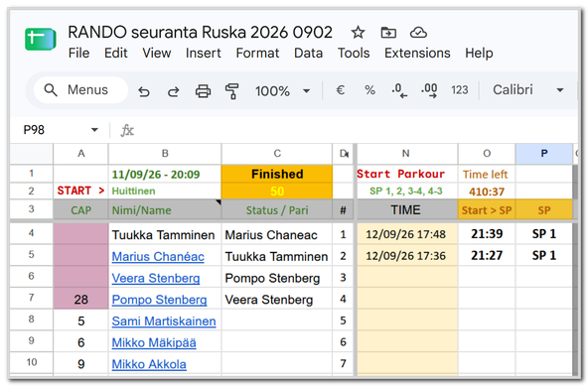Select the orange Finished cell
Image resolution: width=588 pixels, height=386 pixels.
[x=277, y=174]
